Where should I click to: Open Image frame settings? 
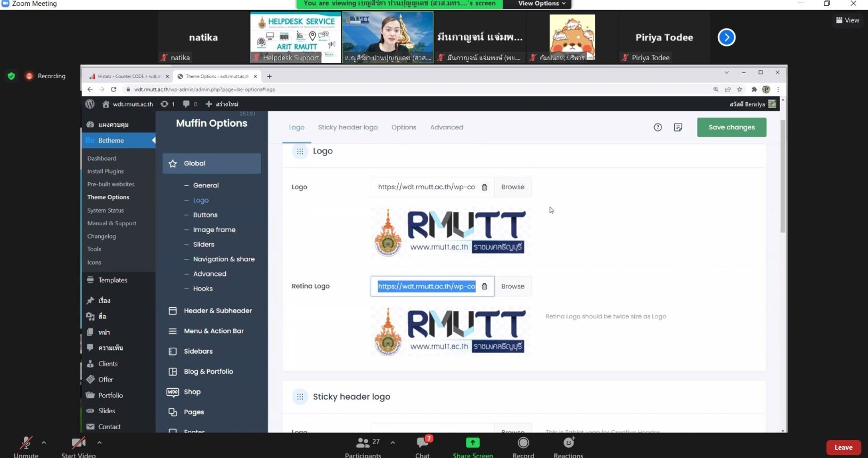click(214, 230)
